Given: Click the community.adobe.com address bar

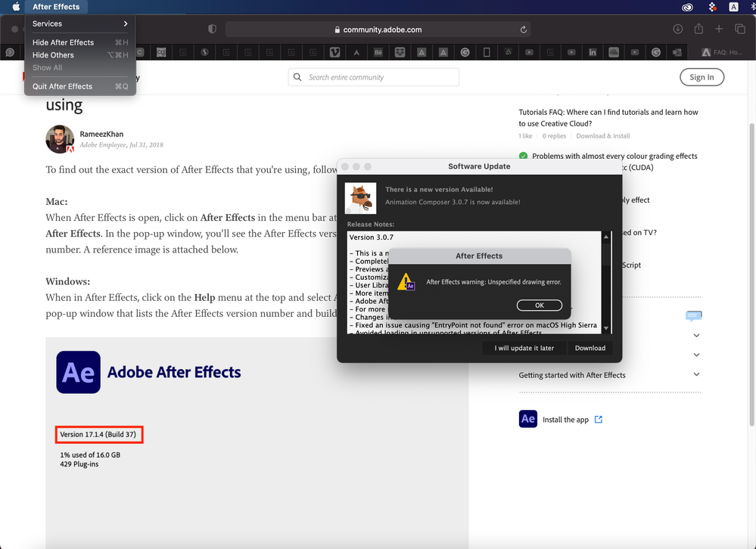Looking at the screenshot, I should tap(378, 29).
